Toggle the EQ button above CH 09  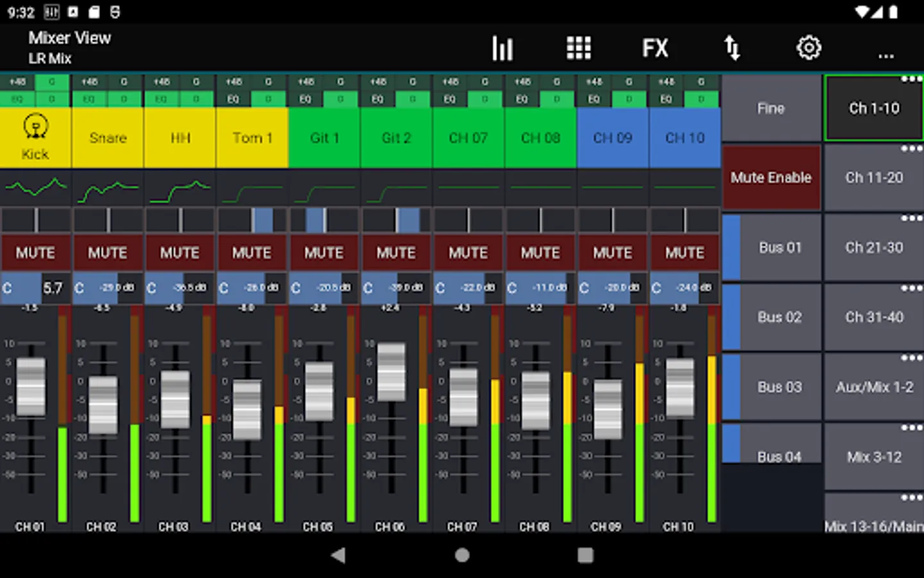click(x=594, y=99)
